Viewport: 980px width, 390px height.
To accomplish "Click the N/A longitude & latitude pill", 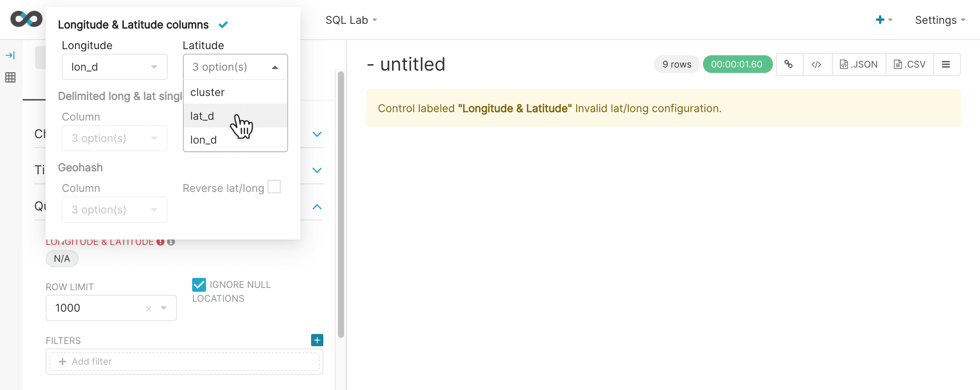I will (62, 259).
